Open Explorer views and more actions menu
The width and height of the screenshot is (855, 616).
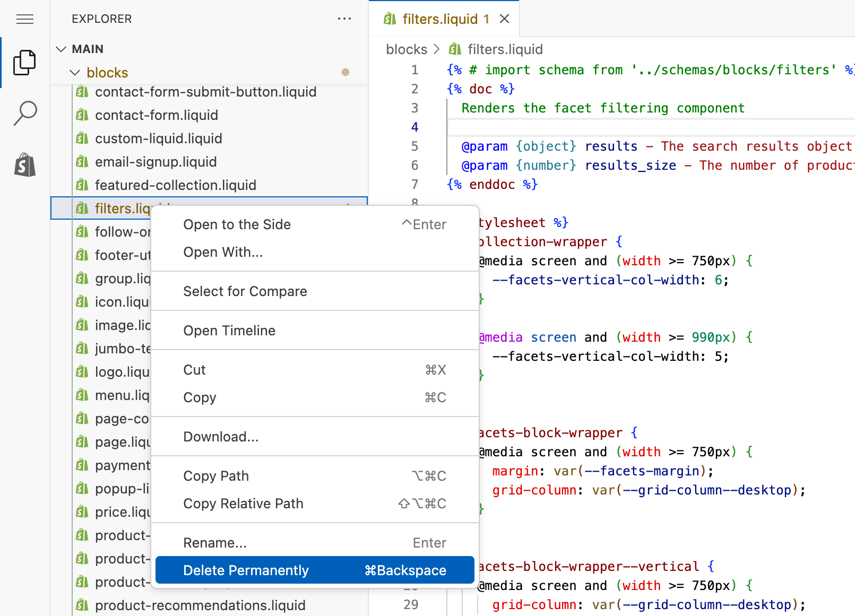[x=344, y=19]
